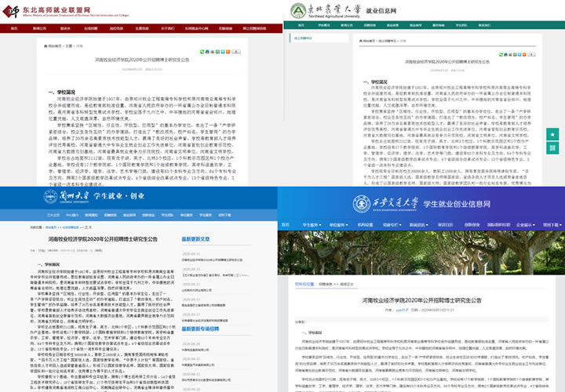565x392 pixels.
Task: Click the 东北高师就业联盟网 diamond logo
Action: (x=11, y=11)
